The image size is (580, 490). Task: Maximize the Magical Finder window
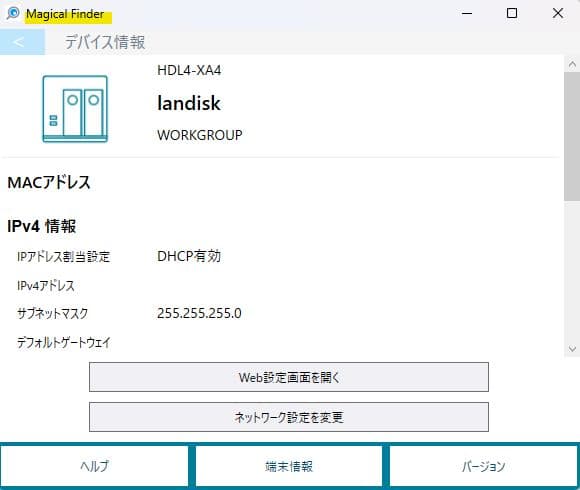tap(512, 13)
